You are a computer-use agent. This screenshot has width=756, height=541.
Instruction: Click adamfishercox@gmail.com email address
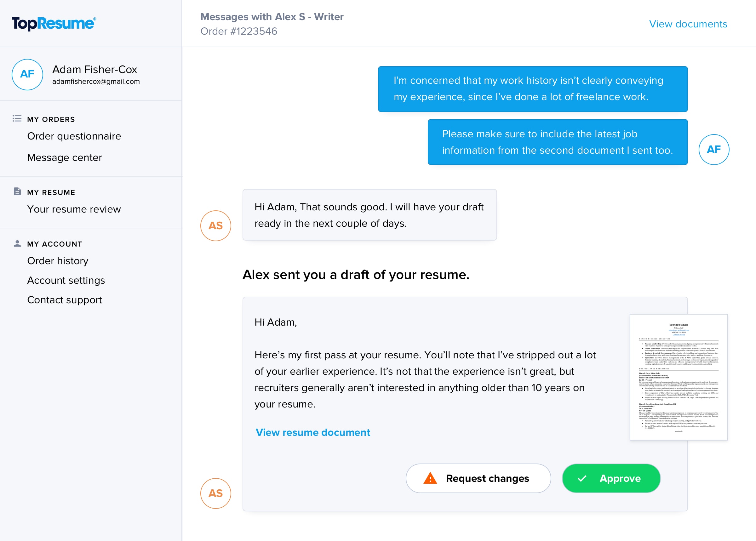[x=96, y=82]
